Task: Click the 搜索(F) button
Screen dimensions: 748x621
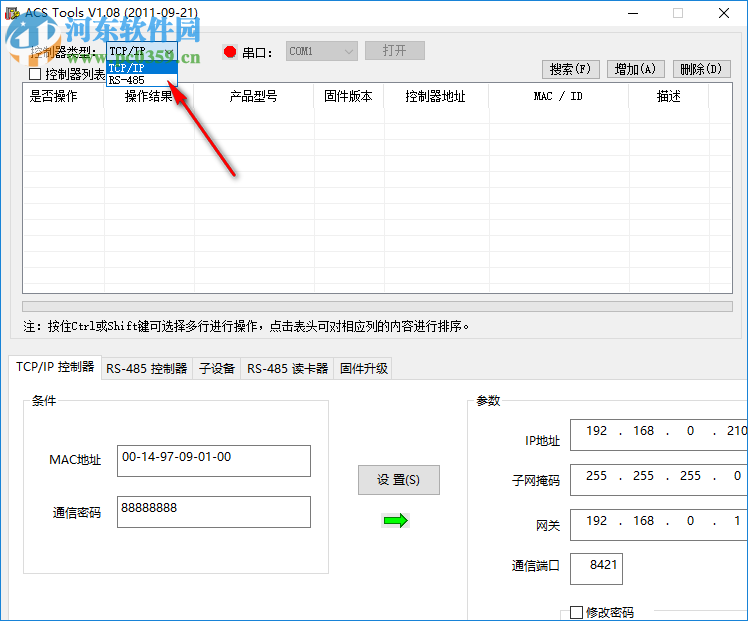Action: click(570, 69)
